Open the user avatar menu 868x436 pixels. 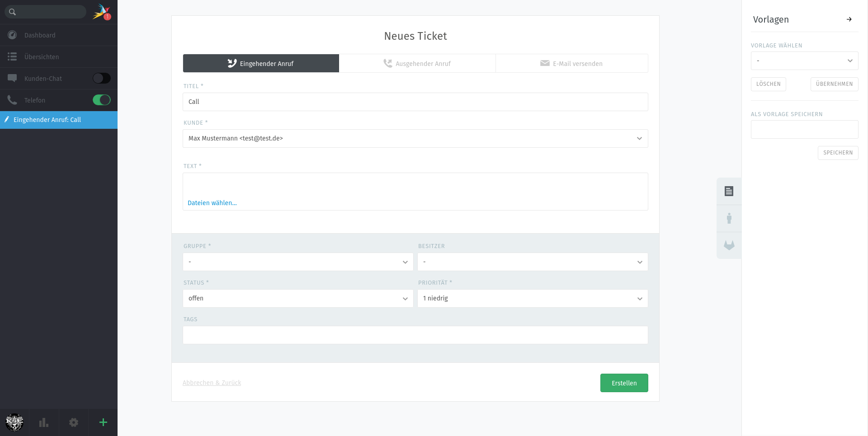point(14,422)
